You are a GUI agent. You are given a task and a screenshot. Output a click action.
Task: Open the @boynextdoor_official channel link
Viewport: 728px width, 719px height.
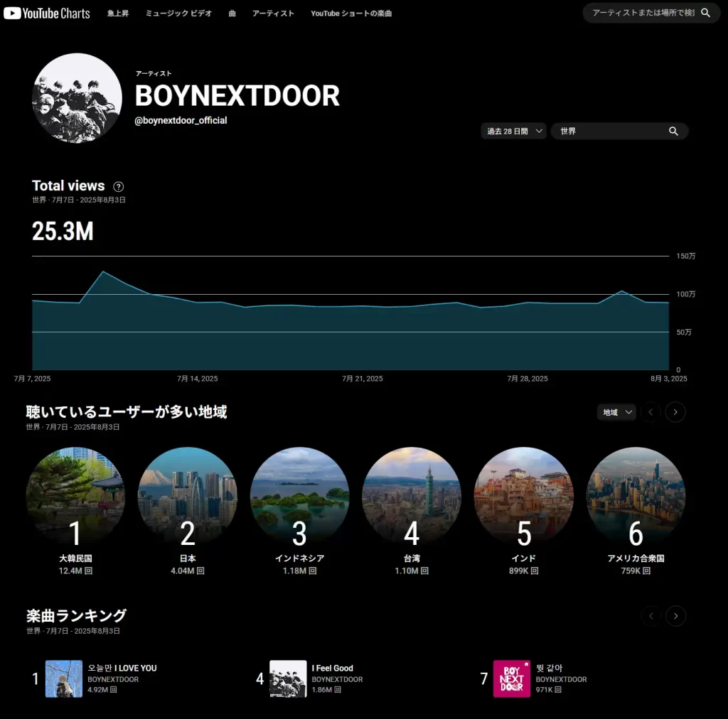click(181, 121)
